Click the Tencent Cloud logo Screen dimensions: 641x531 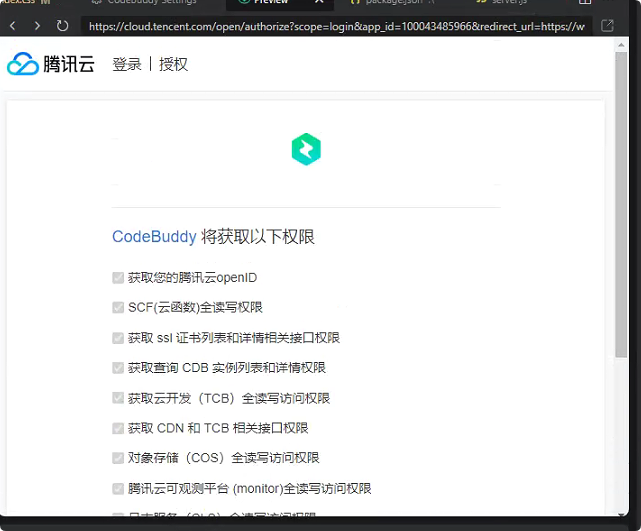click(51, 64)
